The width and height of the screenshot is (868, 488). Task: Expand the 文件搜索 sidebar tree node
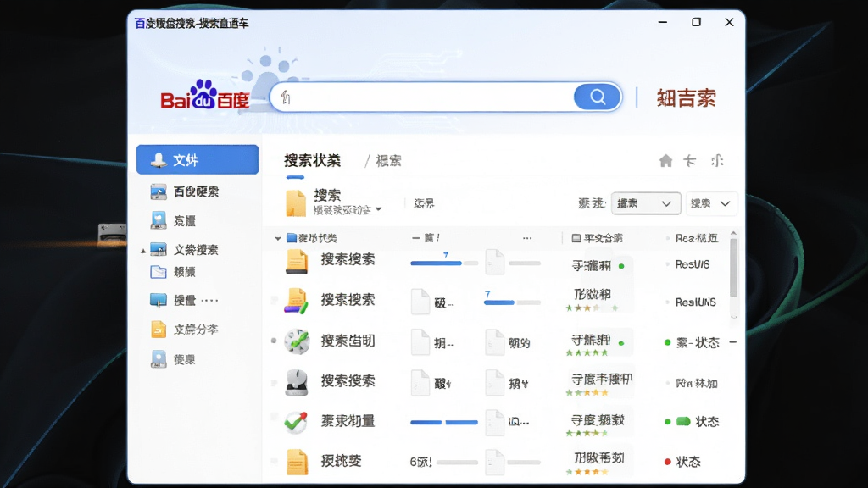tap(142, 251)
